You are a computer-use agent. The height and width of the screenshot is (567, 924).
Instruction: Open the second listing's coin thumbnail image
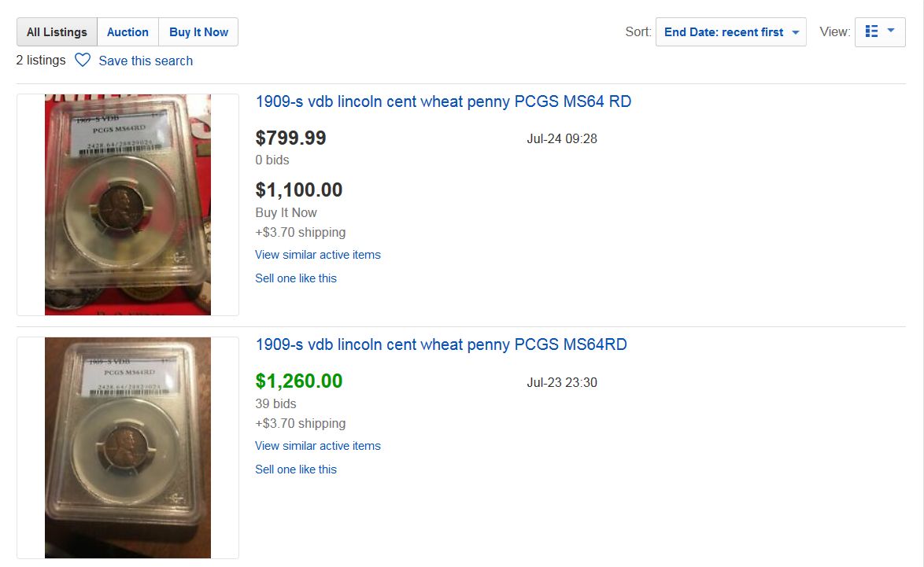pos(128,447)
